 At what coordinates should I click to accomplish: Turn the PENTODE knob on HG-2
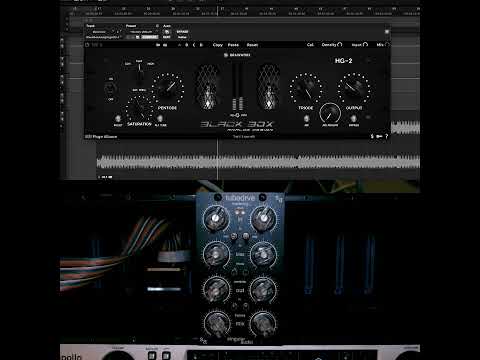(168, 88)
